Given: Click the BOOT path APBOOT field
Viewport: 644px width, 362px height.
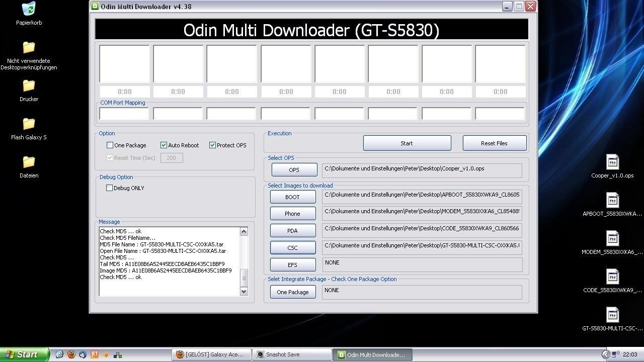Looking at the screenshot, I should tap(422, 197).
